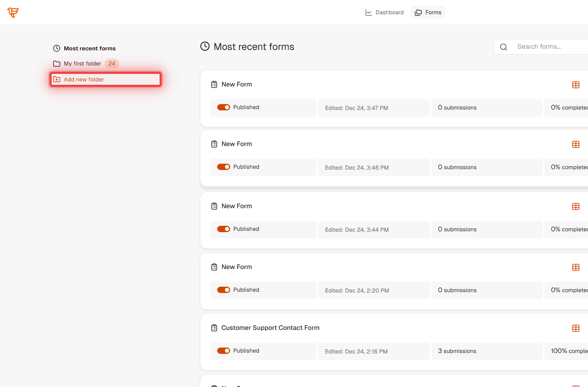
Task: Select the Forms tab
Action: (428, 12)
